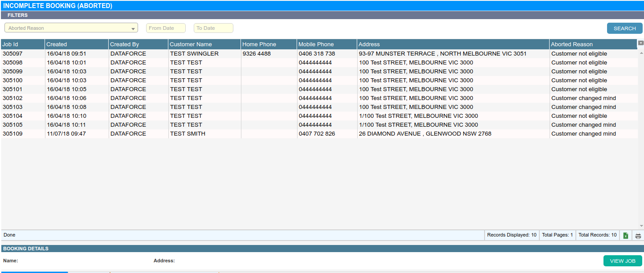
Task: Select job row 305097 TEST SWINGLER
Action: point(194,54)
